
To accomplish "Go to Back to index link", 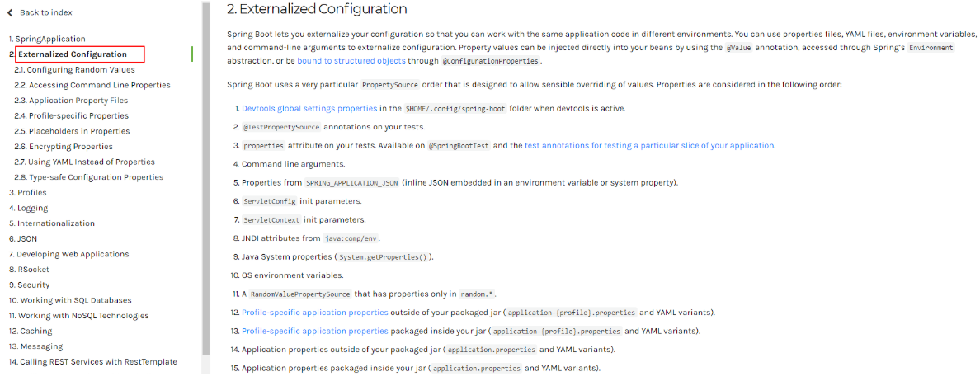I will pos(45,12).
